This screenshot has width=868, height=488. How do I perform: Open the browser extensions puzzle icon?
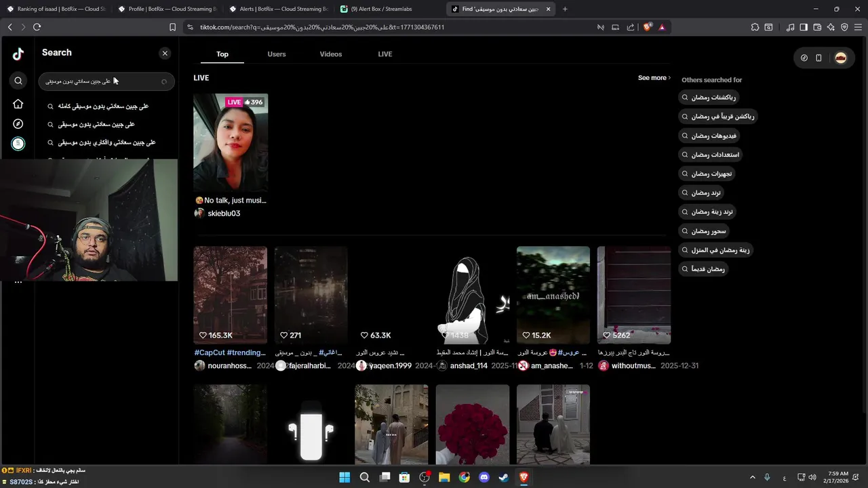tap(755, 27)
